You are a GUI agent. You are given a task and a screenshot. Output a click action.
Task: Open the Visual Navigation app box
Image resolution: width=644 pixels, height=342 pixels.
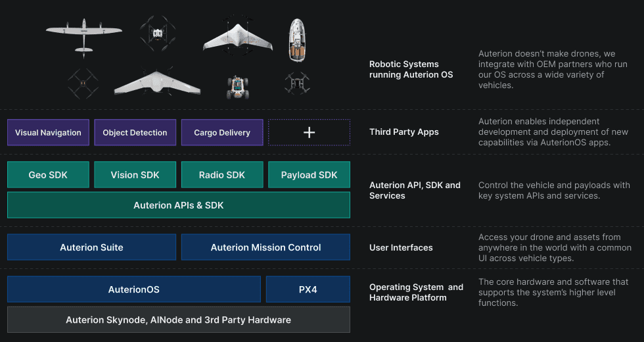(48, 132)
